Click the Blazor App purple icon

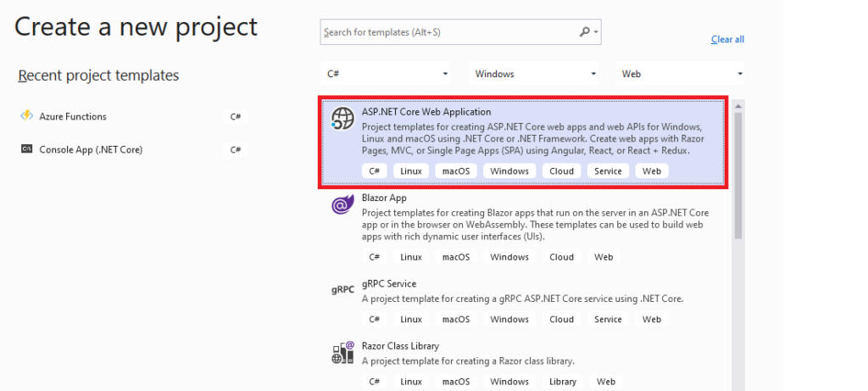[342, 205]
